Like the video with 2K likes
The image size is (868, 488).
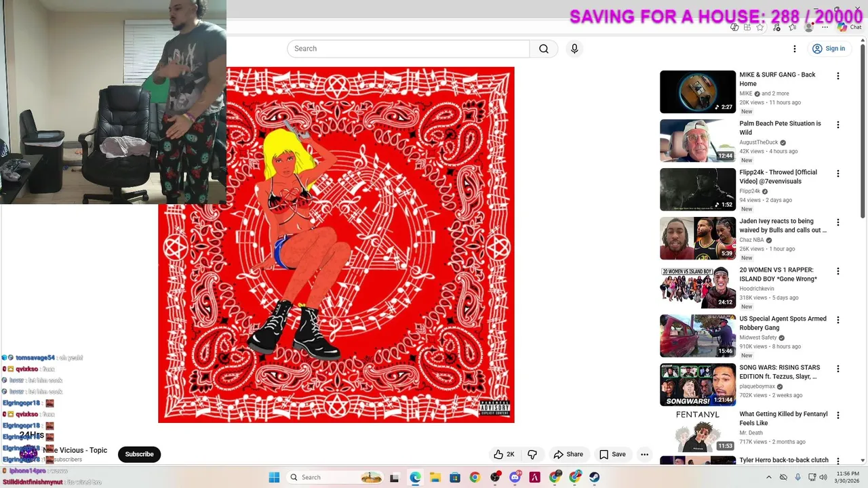[504, 454]
